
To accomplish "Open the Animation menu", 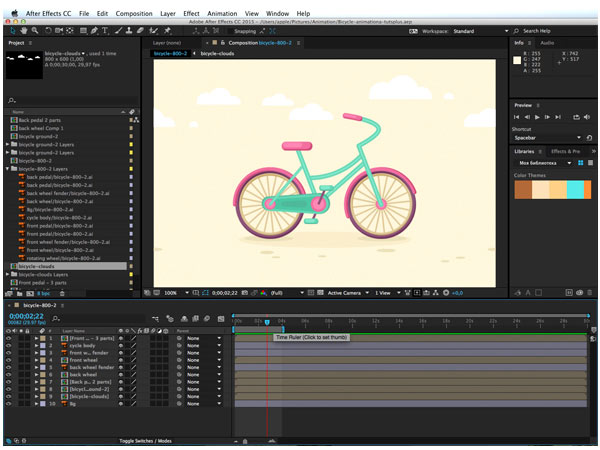I will coord(222,13).
